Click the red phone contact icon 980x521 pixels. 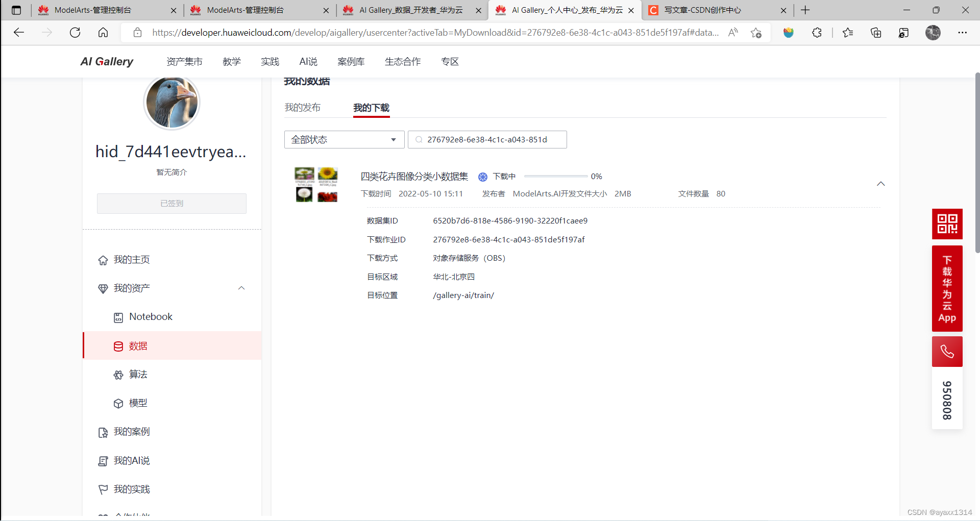coord(947,352)
